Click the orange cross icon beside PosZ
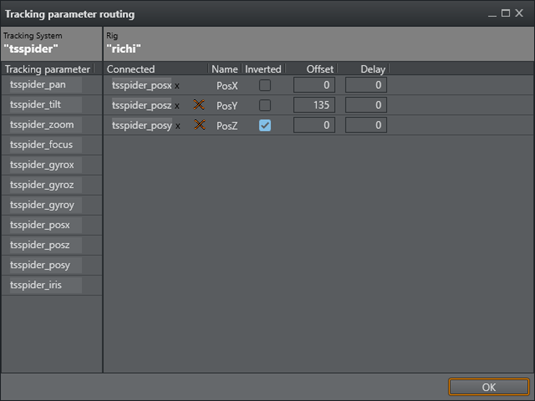The image size is (535, 401). click(200, 125)
